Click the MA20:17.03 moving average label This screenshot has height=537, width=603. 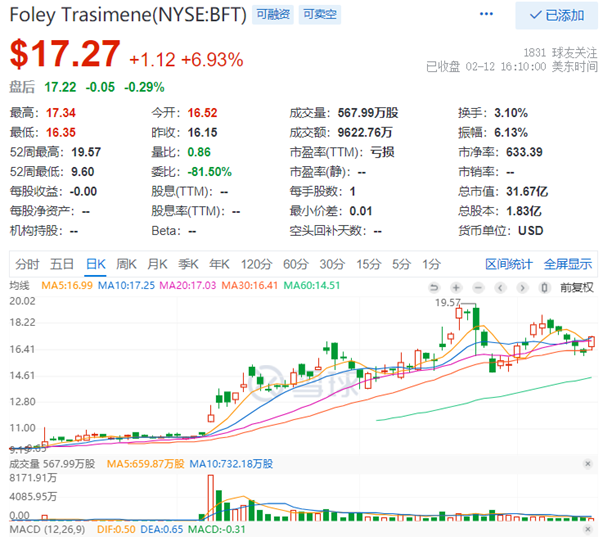(188, 285)
